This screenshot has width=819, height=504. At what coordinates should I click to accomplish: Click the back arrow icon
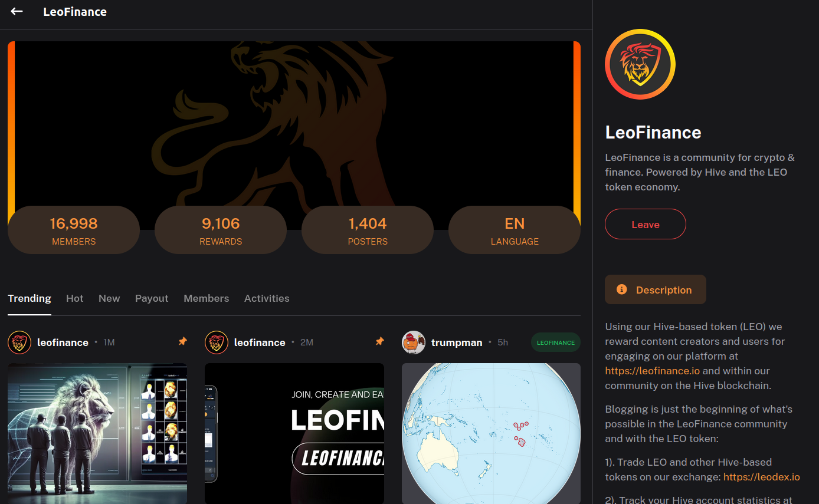pyautogui.click(x=17, y=11)
